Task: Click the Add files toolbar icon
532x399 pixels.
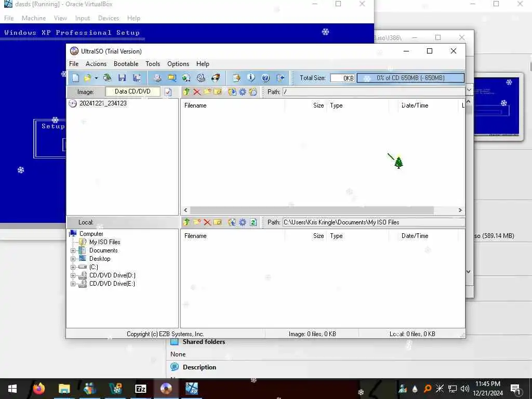Action: pyautogui.click(x=236, y=78)
